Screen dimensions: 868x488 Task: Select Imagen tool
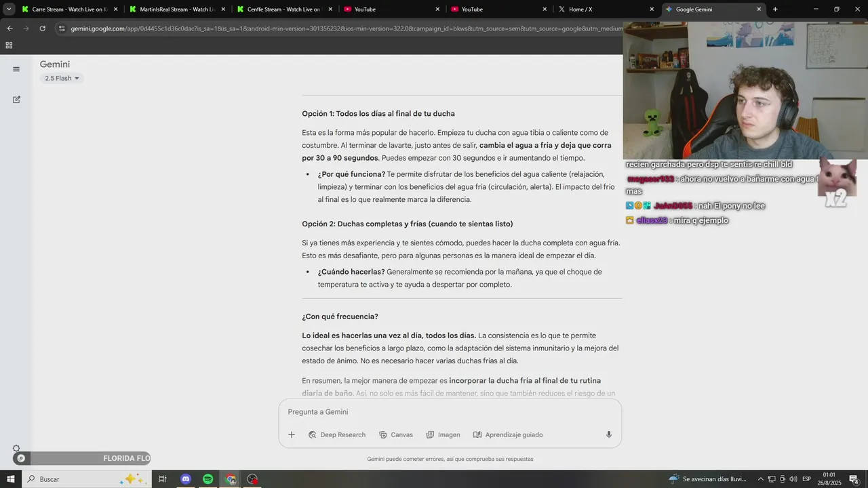click(443, 435)
